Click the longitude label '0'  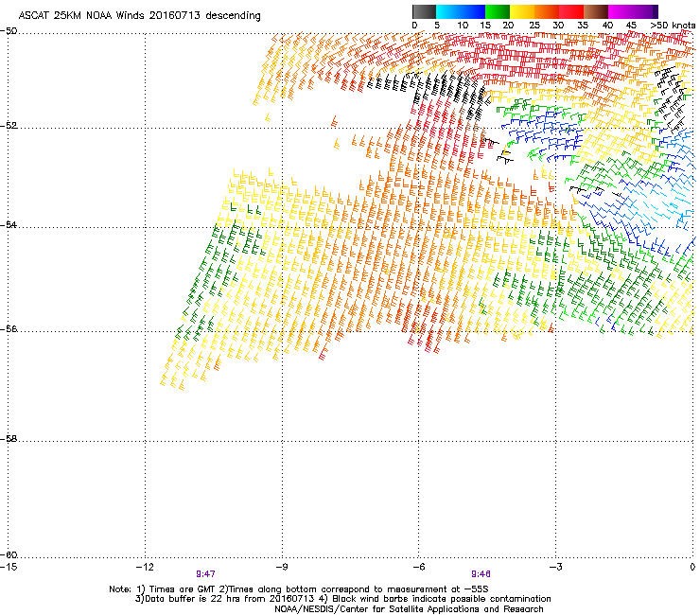[x=692, y=567]
